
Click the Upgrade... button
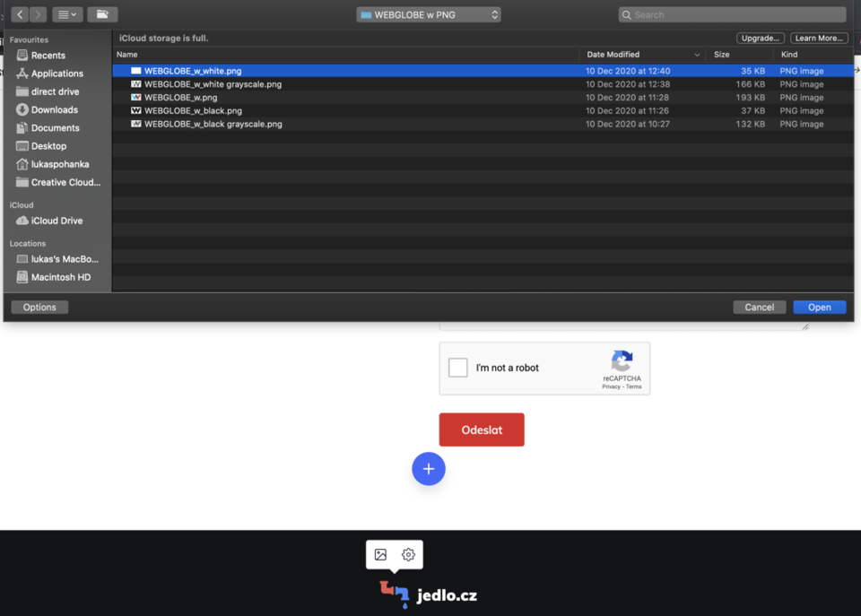click(x=760, y=38)
